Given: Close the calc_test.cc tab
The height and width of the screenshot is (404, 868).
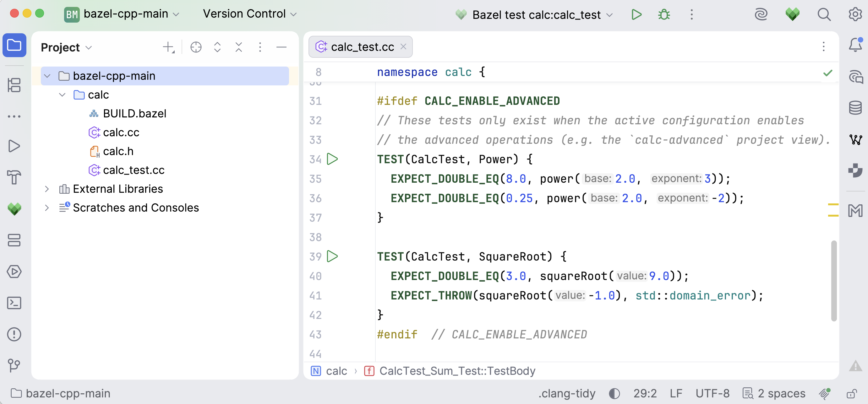Looking at the screenshot, I should (403, 46).
